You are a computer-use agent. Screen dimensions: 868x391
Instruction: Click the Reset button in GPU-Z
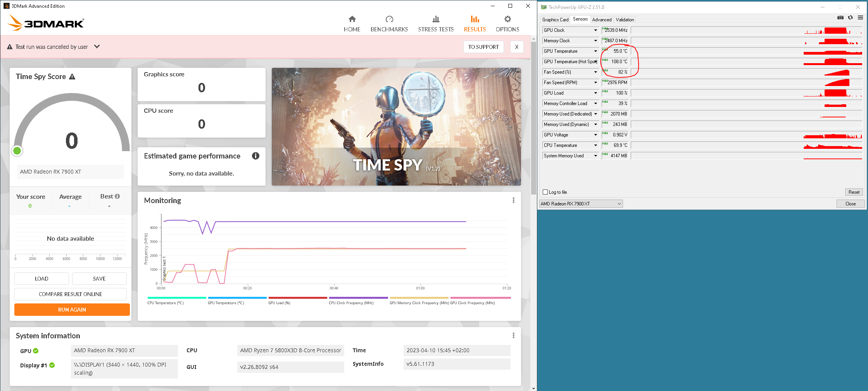coord(854,192)
